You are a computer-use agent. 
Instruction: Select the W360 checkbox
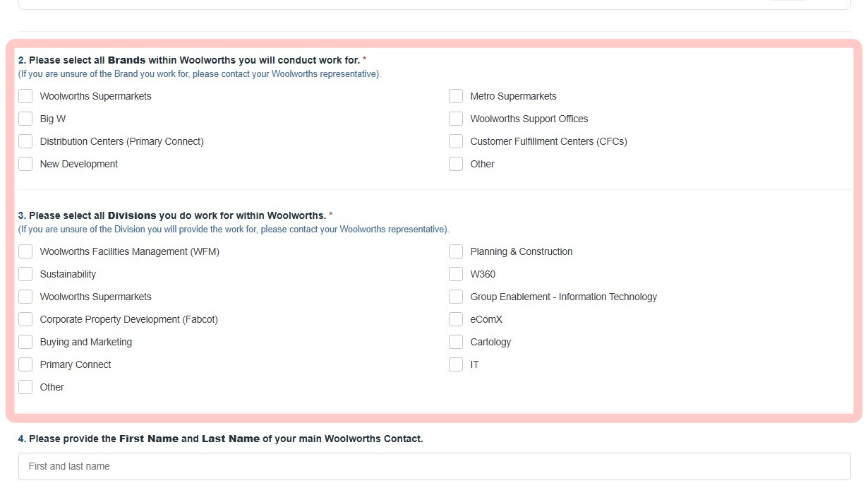[456, 274]
